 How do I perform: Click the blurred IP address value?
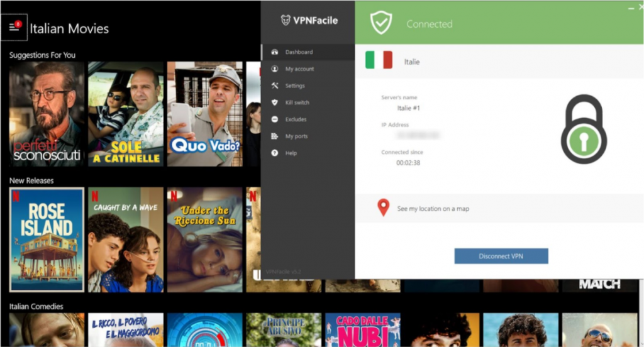click(x=418, y=135)
